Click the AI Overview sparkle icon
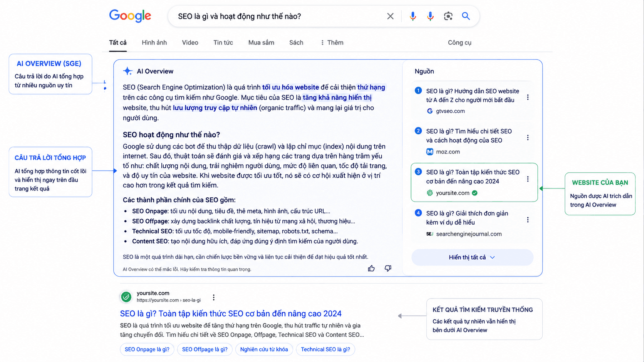This screenshot has height=362, width=644. click(x=127, y=71)
